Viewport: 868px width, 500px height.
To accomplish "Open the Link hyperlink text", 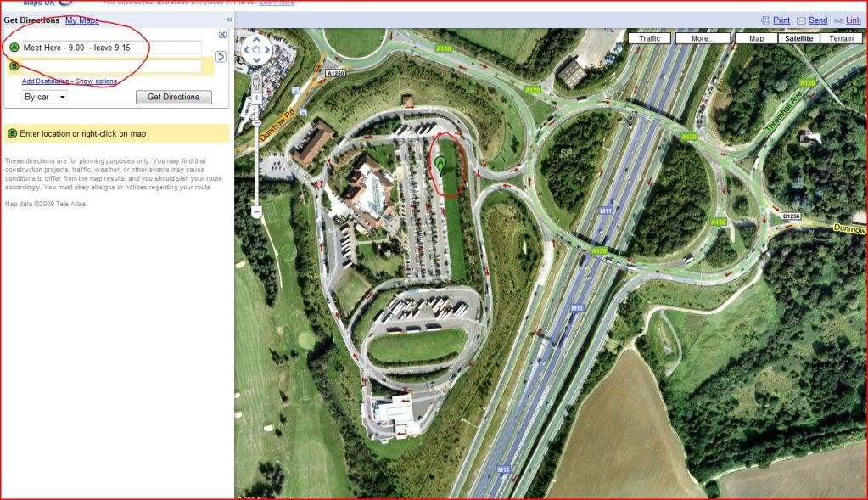I will pos(853,20).
